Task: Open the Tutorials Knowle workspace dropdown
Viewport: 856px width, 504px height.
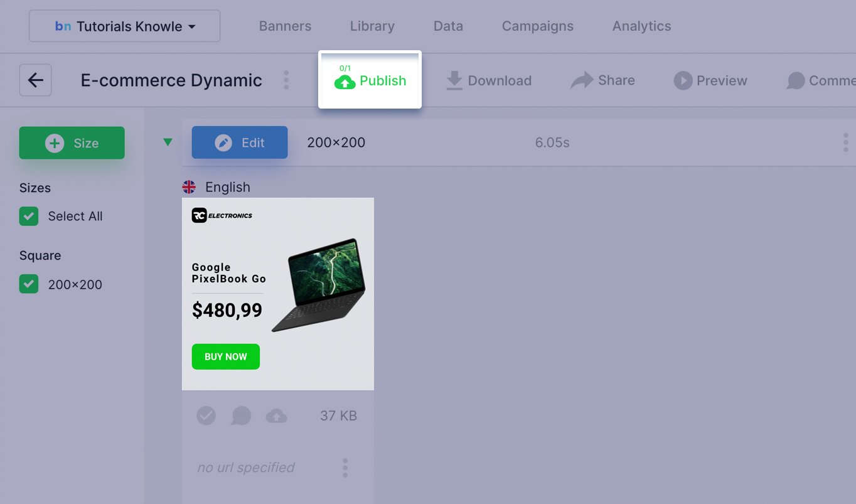Action: coord(124,26)
